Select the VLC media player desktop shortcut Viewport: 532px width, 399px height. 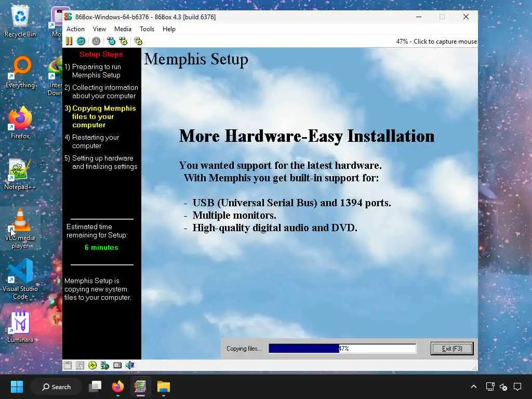20,229
